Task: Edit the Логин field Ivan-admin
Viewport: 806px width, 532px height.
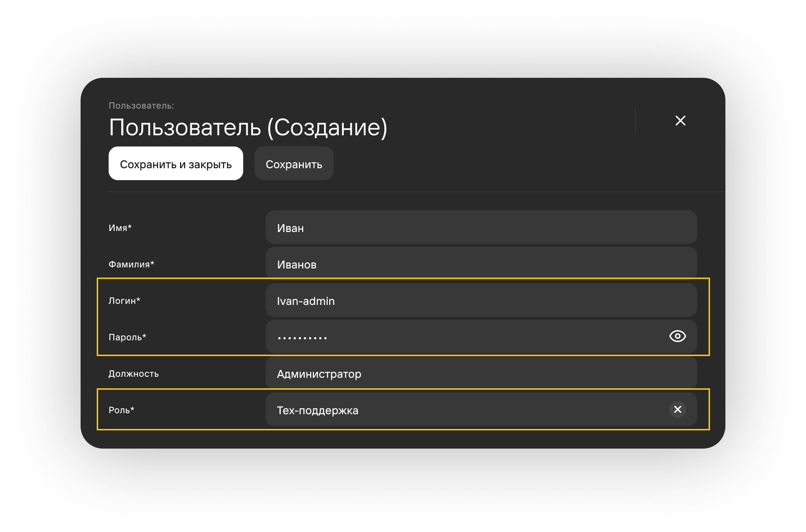Action: click(481, 300)
